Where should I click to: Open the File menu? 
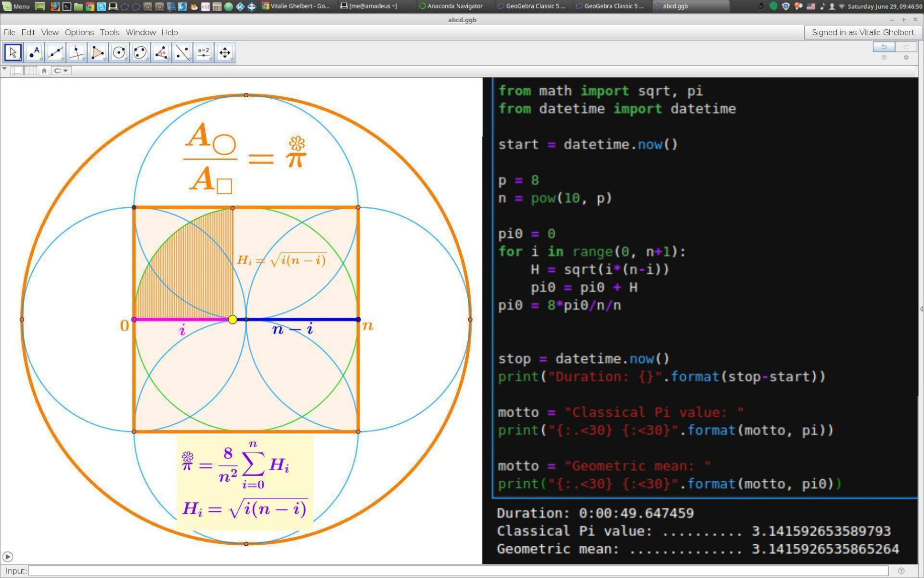click(x=9, y=32)
